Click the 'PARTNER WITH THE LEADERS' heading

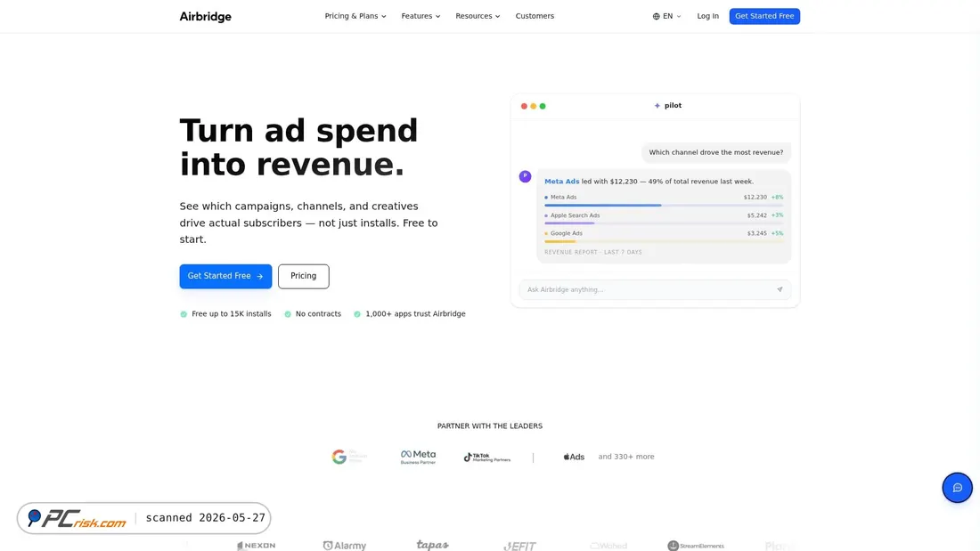click(490, 426)
